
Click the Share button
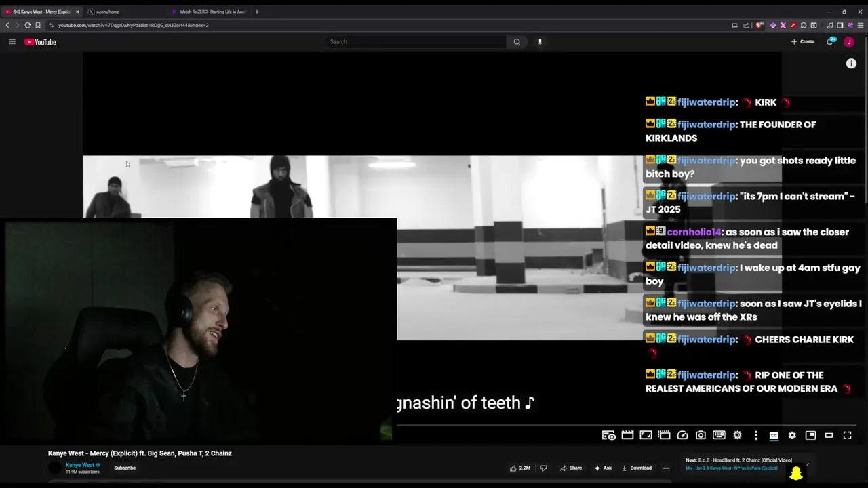pos(571,468)
